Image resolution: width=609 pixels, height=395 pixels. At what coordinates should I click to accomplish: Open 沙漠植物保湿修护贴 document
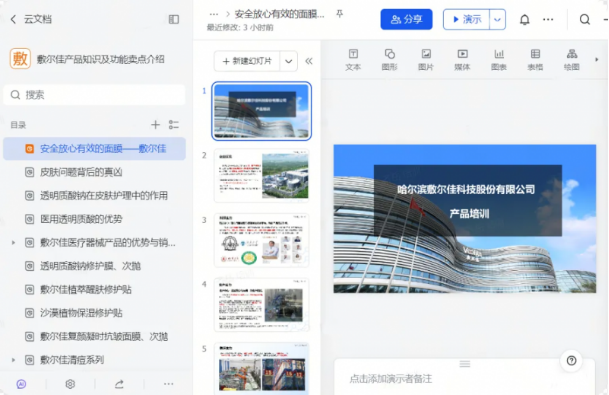coord(81,313)
